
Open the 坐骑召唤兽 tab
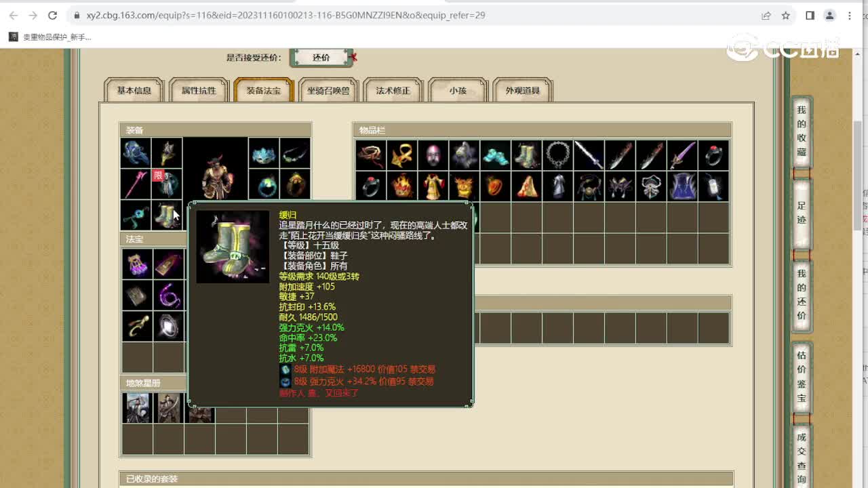[x=328, y=90]
